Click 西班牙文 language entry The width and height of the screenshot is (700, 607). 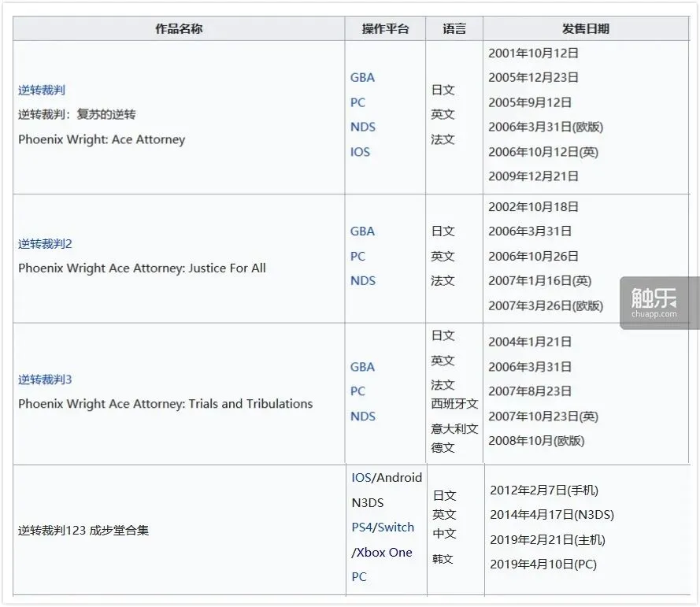(454, 404)
